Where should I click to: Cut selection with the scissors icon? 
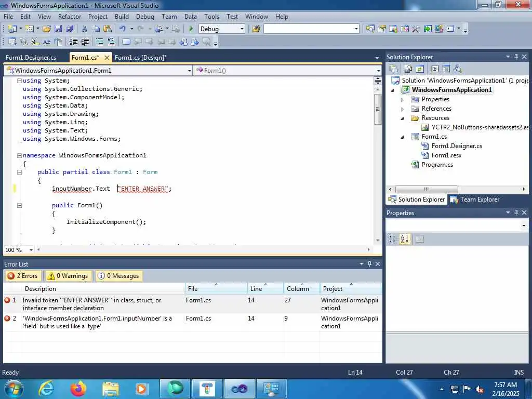(x=85, y=29)
